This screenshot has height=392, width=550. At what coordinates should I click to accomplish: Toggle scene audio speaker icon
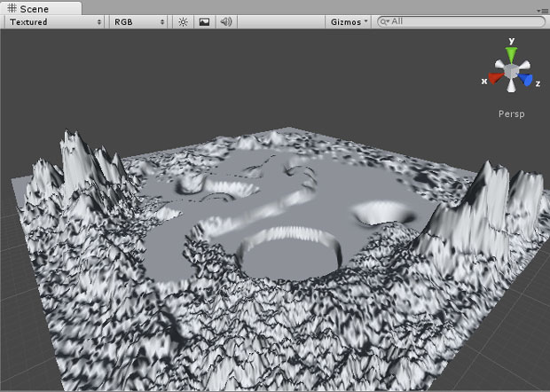[x=225, y=21]
